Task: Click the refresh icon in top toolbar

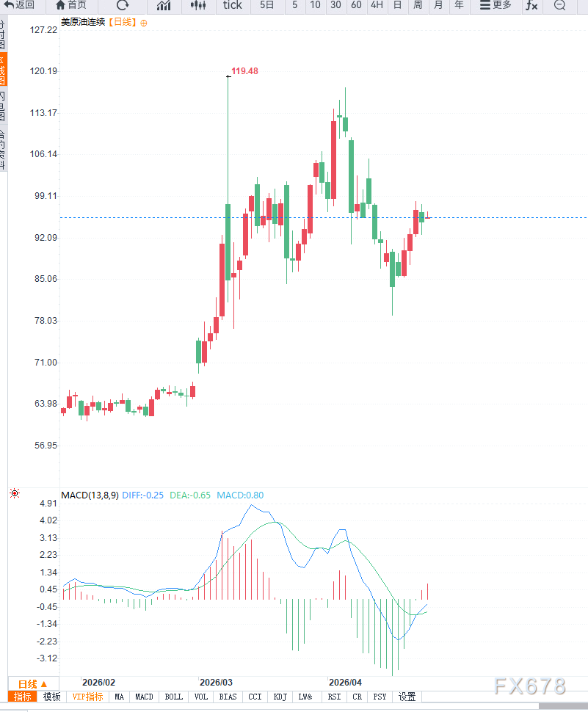Action: 123,5
